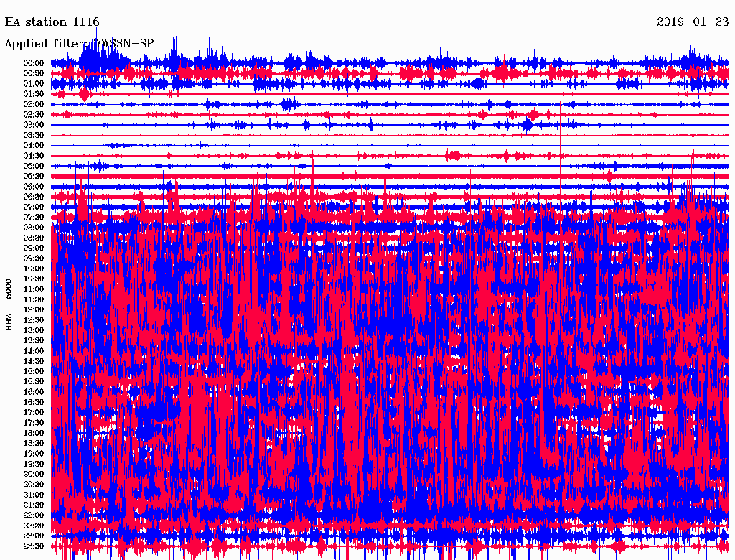Select the 01:00 time row label
Screen dimensions: 735x560
34,84
